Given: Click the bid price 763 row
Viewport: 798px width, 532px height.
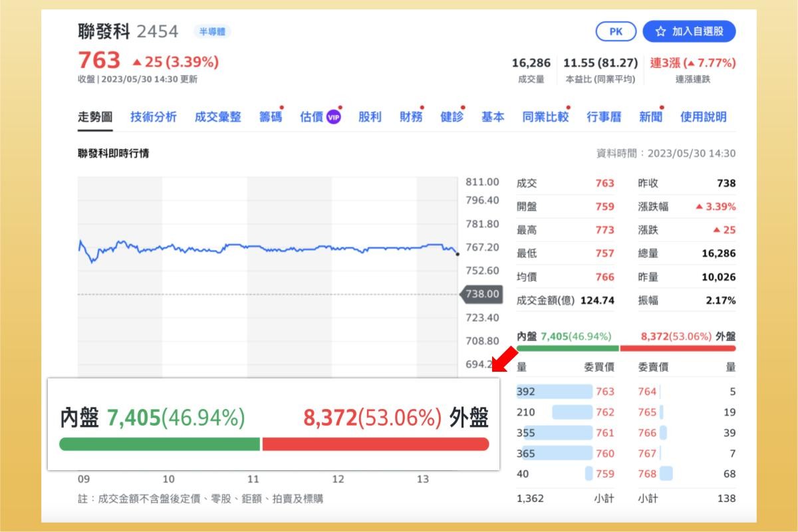Looking at the screenshot, I should click(x=566, y=392).
